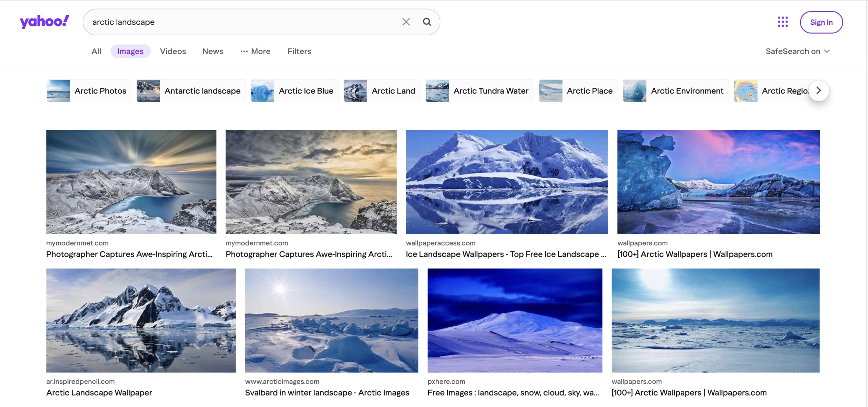Open the Yahoo apps grid icon

coord(783,22)
